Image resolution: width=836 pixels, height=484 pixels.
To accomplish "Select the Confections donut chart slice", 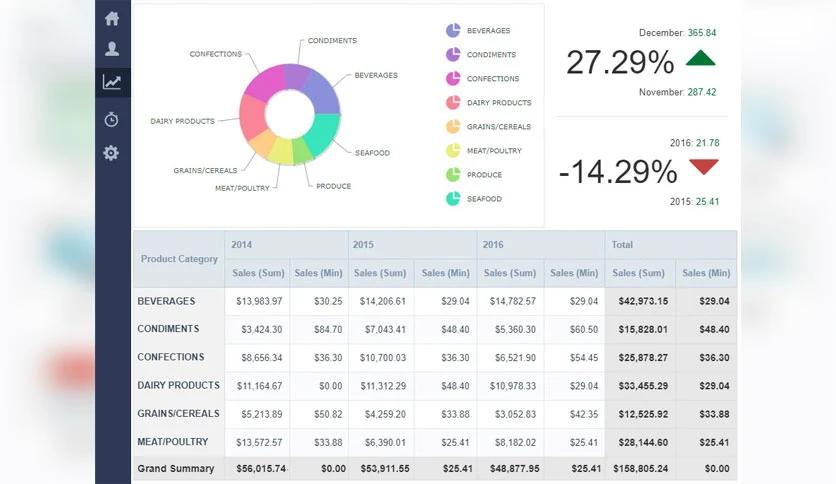I will (x=267, y=83).
